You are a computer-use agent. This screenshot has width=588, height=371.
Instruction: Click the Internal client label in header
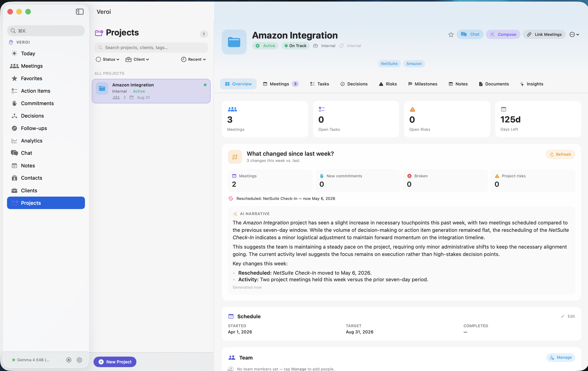click(324, 46)
